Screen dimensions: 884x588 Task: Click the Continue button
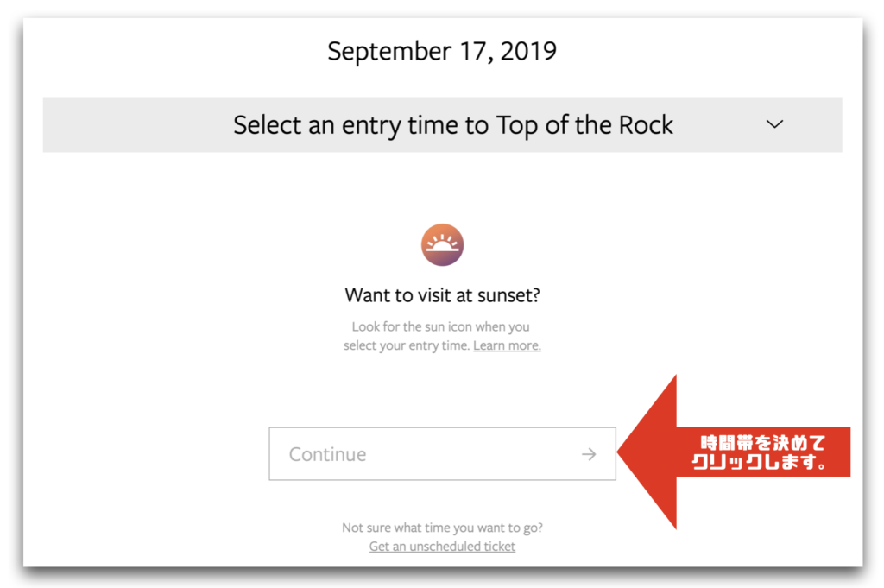[x=443, y=454]
